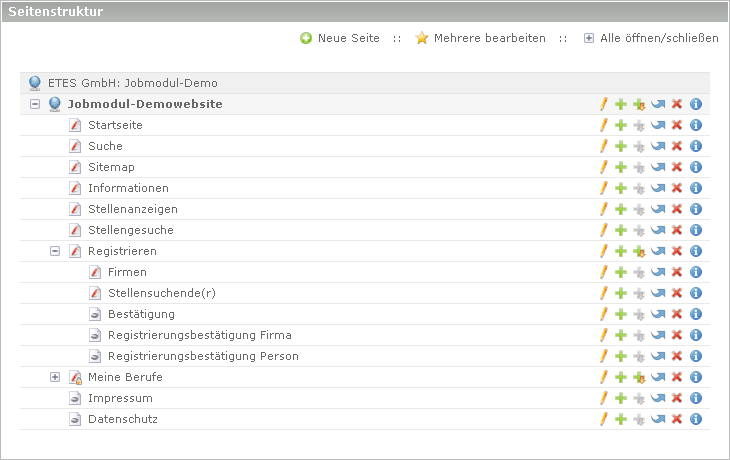Add a subpage under Registrieren via plus-arrow icon
The width and height of the screenshot is (730, 460).
point(639,251)
